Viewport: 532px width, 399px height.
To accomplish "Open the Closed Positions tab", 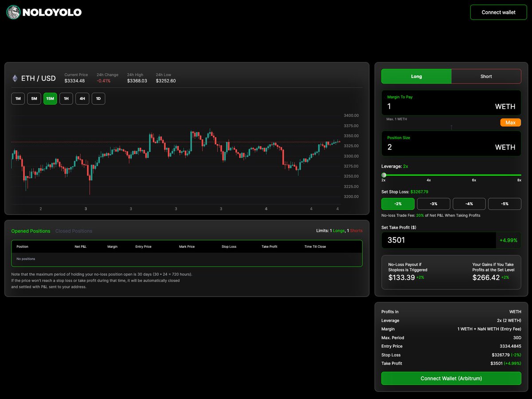I will [74, 231].
